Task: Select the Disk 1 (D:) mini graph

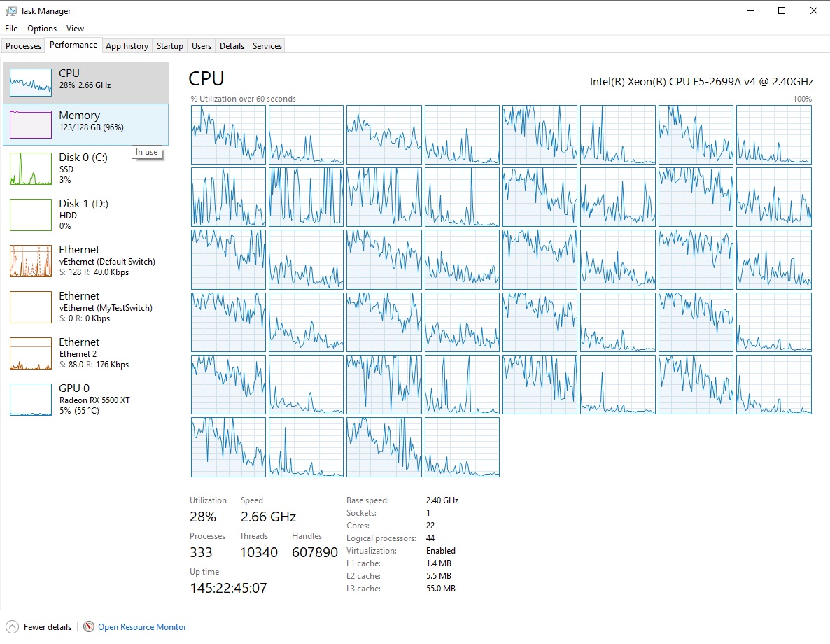Action: click(31, 214)
